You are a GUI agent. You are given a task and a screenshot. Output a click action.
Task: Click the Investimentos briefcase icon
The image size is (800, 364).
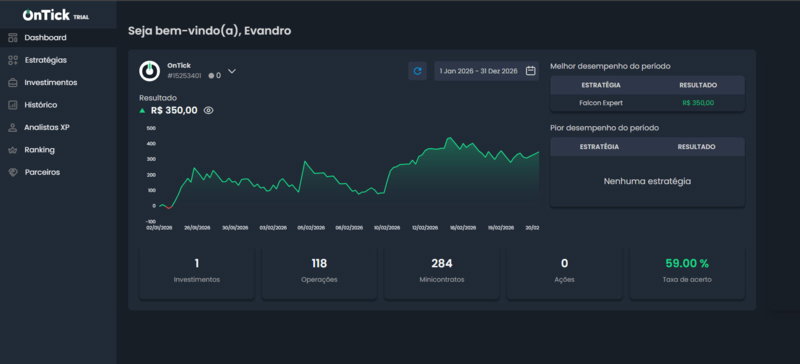(13, 83)
